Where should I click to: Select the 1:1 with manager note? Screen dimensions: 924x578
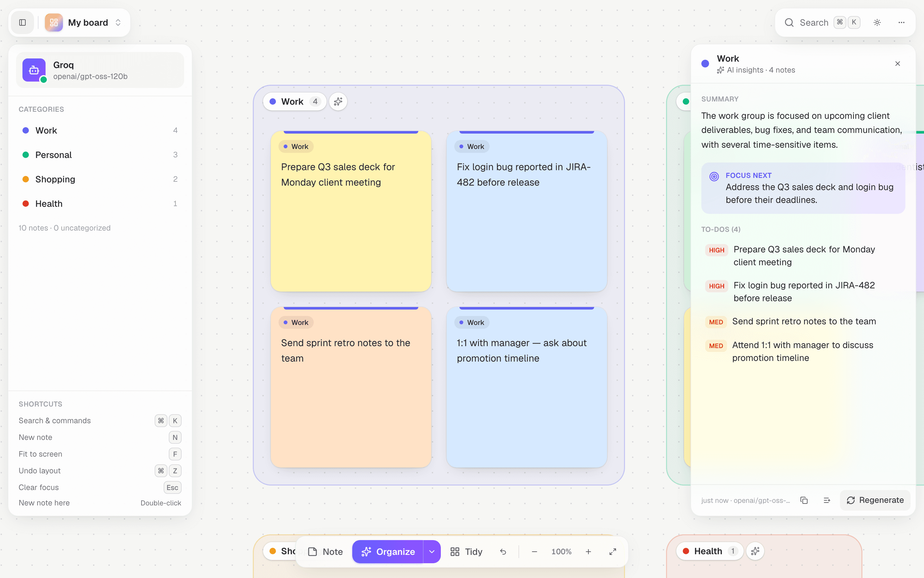[526, 387]
